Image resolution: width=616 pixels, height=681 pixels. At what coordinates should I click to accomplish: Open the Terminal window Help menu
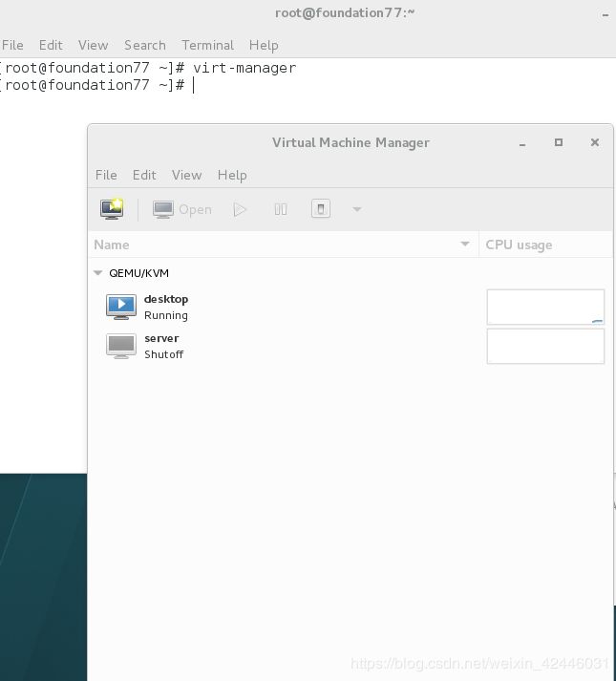point(264,45)
